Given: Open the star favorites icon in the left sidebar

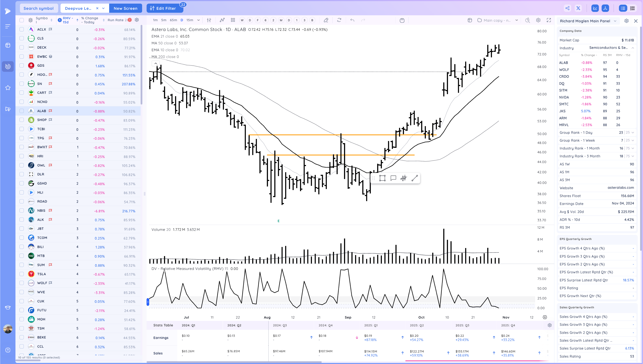Looking at the screenshot, I should pyautogui.click(x=8, y=88).
